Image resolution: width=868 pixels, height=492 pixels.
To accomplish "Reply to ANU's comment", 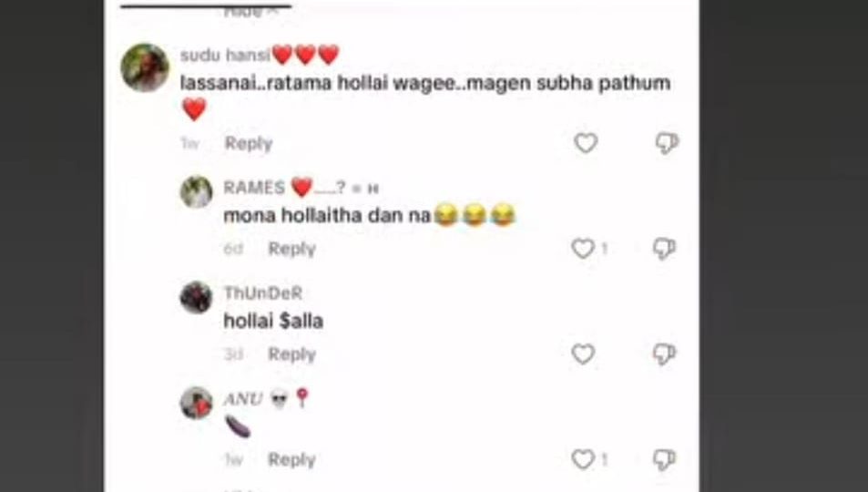I will (x=291, y=459).
